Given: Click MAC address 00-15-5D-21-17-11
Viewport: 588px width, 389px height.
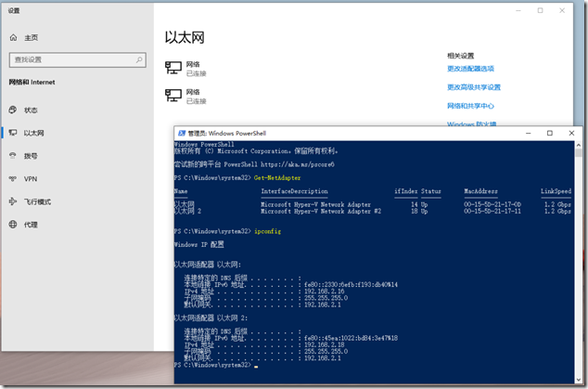Looking at the screenshot, I should 492,212.
